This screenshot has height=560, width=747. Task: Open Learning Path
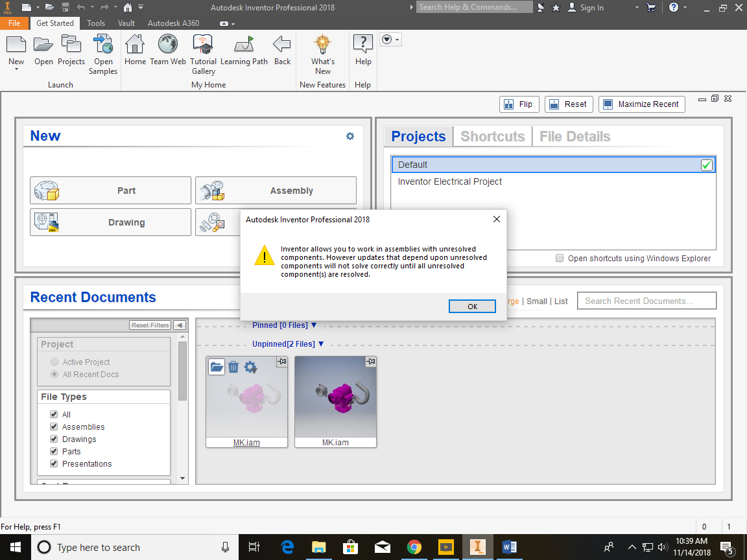(244, 51)
